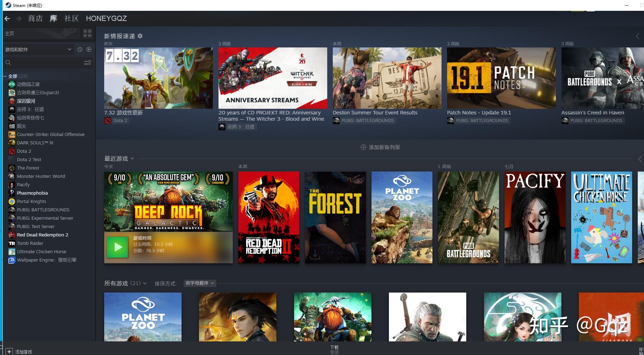Switch to the 库 library tab
The width and height of the screenshot is (644, 355).
pyautogui.click(x=53, y=18)
